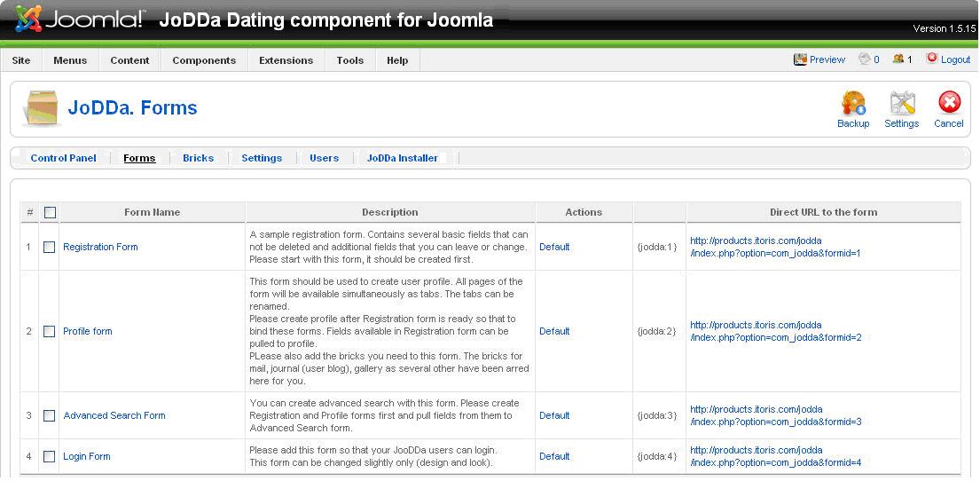Switch to the Control Panel tab
This screenshot has width=980, height=481.
(x=63, y=158)
